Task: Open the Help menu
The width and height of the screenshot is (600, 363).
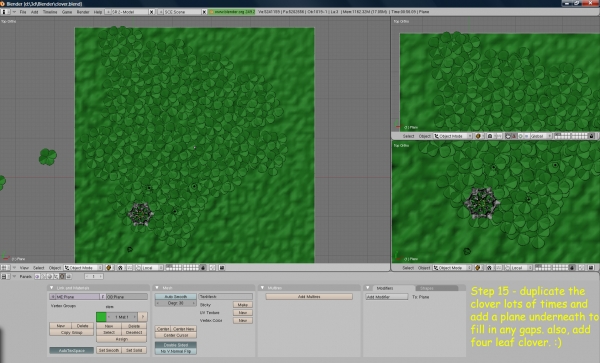Action: 98,12
